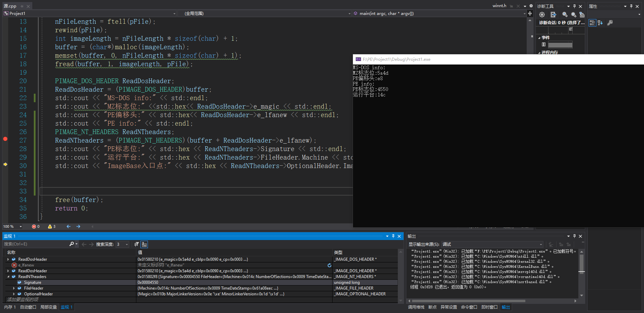The width and height of the screenshot is (644, 313).
Task: Click the alphabetical sort icon in properties panel
Action: (600, 23)
